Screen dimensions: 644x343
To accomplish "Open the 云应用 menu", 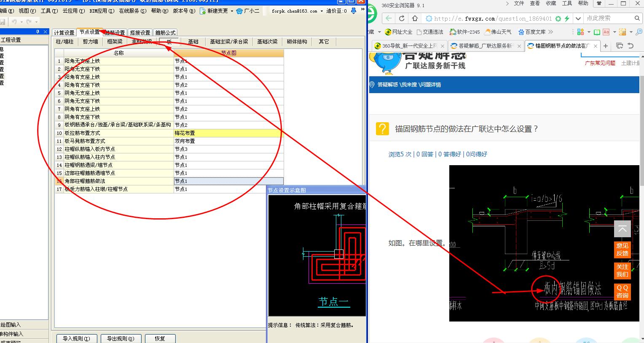I will 73,11.
